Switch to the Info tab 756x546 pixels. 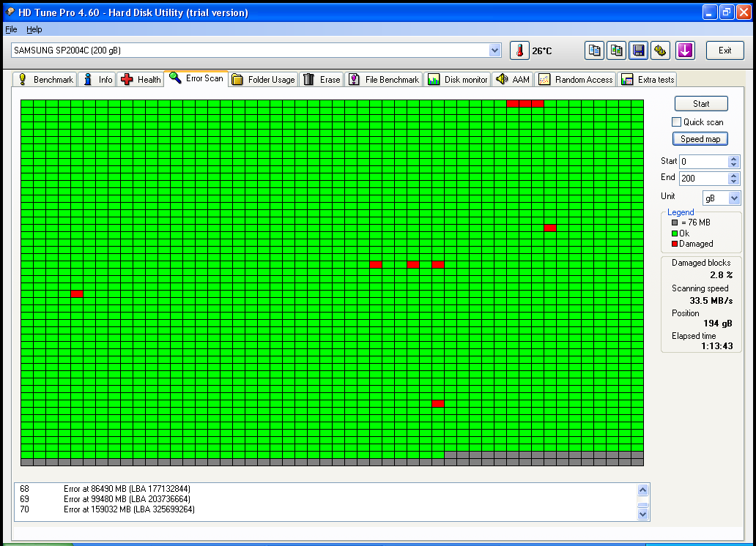point(98,80)
